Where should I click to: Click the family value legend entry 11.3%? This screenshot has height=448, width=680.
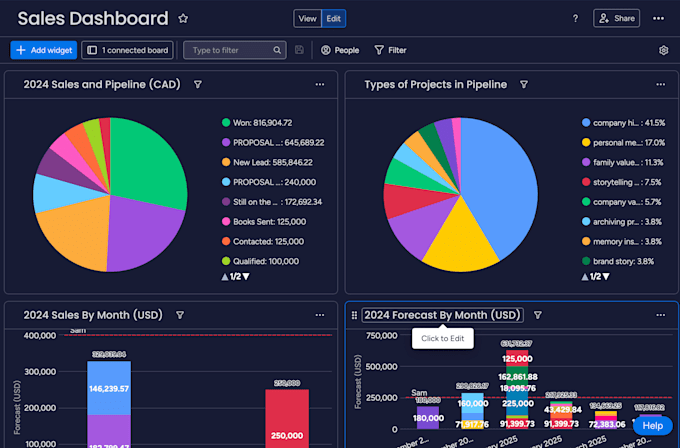622,162
